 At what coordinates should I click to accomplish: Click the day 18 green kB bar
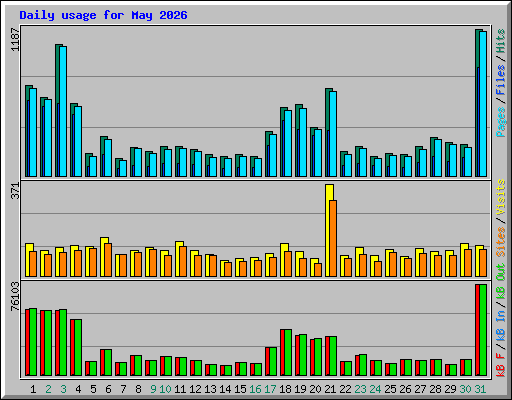[x=288, y=353]
